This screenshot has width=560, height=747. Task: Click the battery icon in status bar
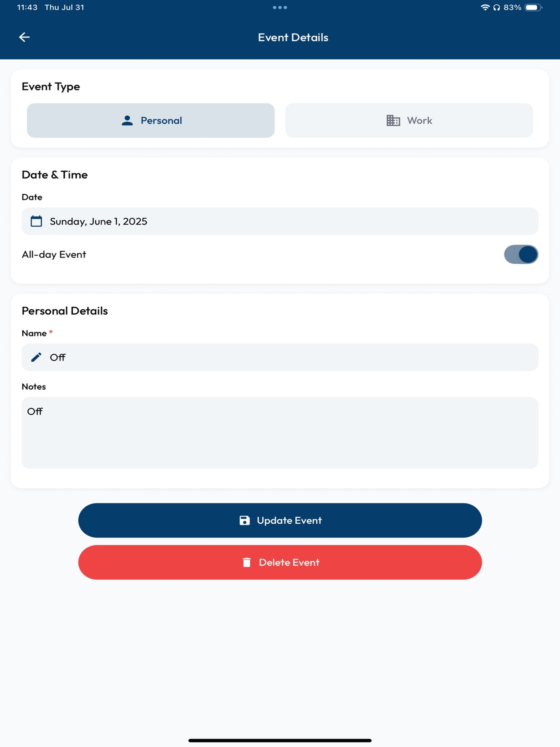[534, 7]
